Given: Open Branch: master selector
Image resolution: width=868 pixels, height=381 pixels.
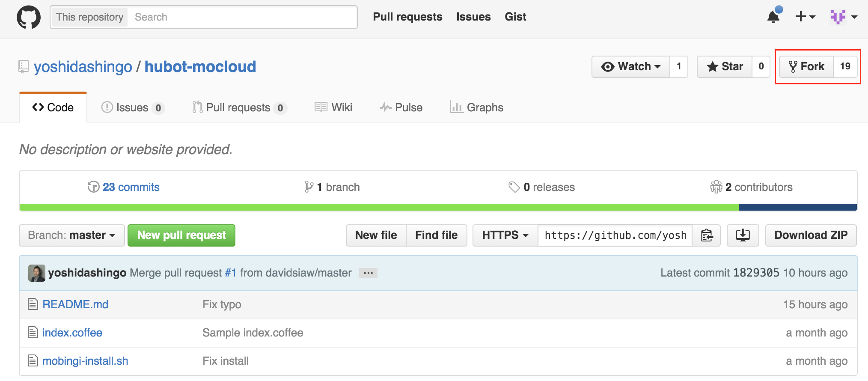Looking at the screenshot, I should [x=72, y=235].
